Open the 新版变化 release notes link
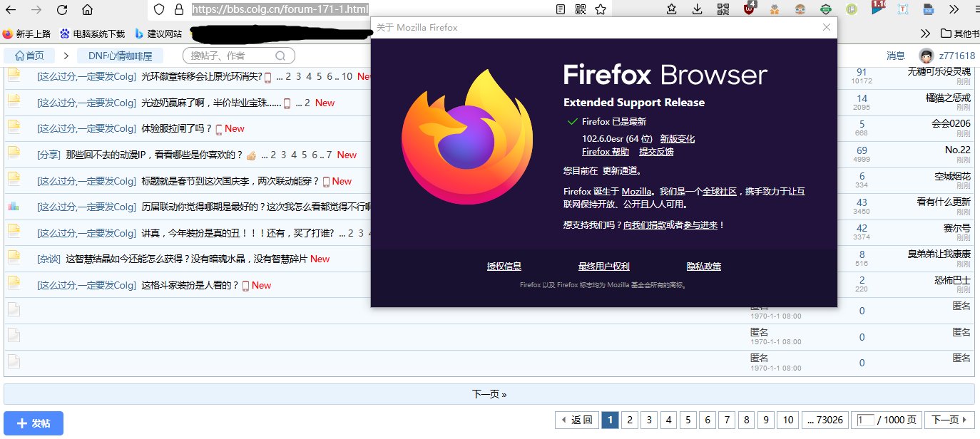This screenshot has height=439, width=980. (677, 139)
